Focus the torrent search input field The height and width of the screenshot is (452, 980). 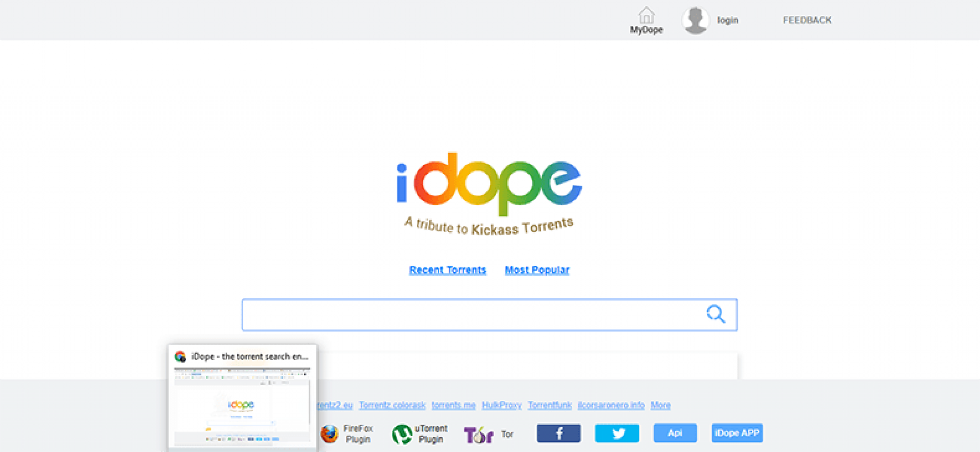click(x=490, y=315)
